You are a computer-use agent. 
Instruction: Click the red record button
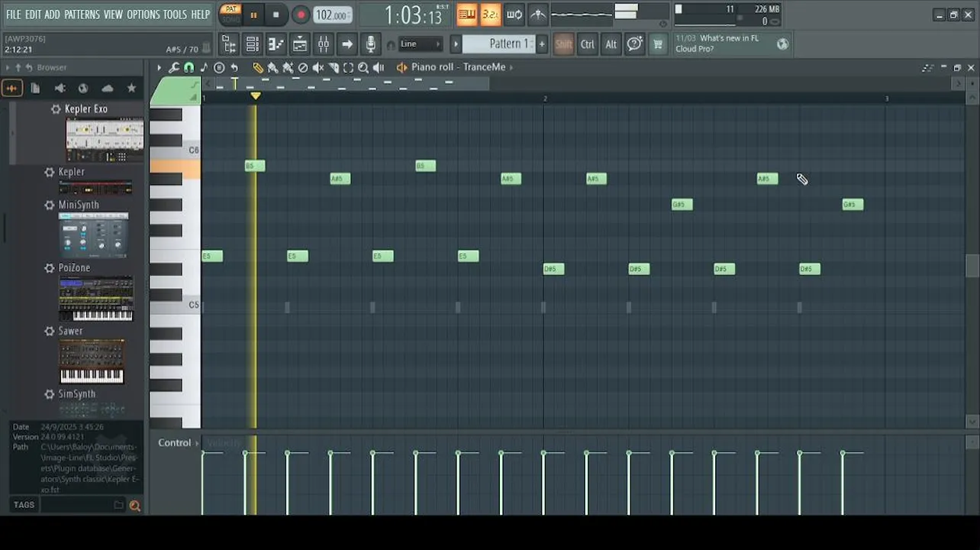click(301, 15)
